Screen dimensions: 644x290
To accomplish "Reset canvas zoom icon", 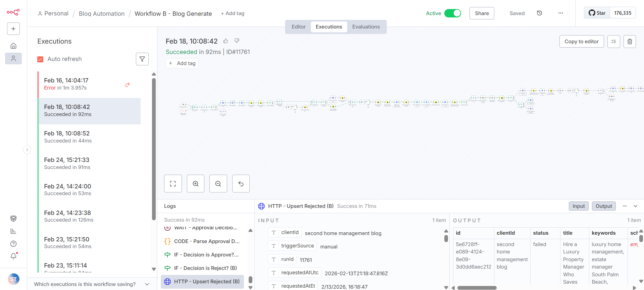I will coord(241,183).
